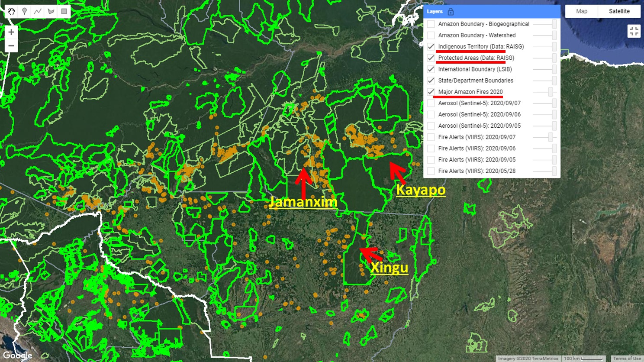Enable Aerosol (Sentinel-5): 2020/09/07 layer

431,103
